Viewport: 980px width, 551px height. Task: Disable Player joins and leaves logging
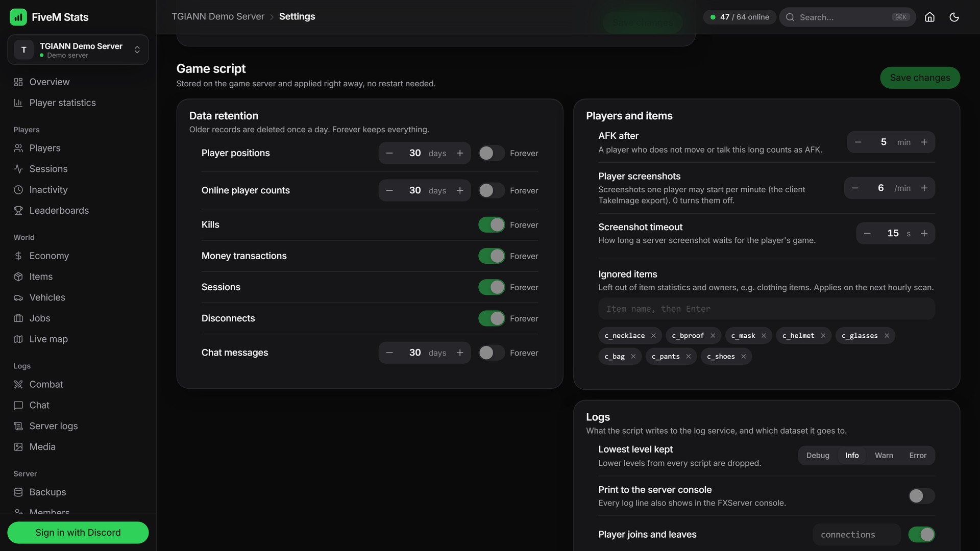(921, 535)
